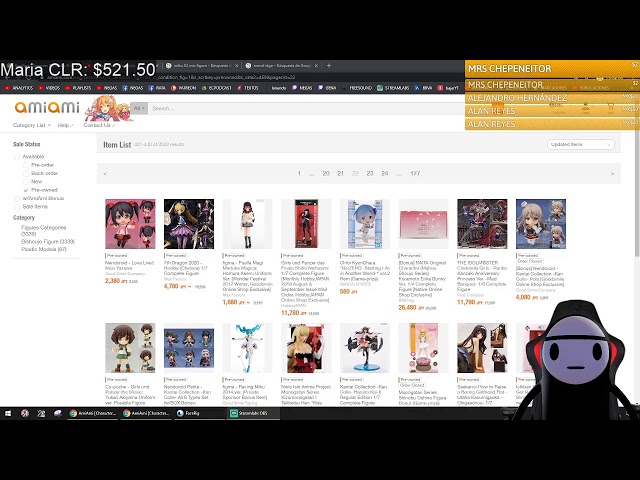Open the VIDEOS YouTube bookmark
640x480 pixels.
tap(49, 88)
